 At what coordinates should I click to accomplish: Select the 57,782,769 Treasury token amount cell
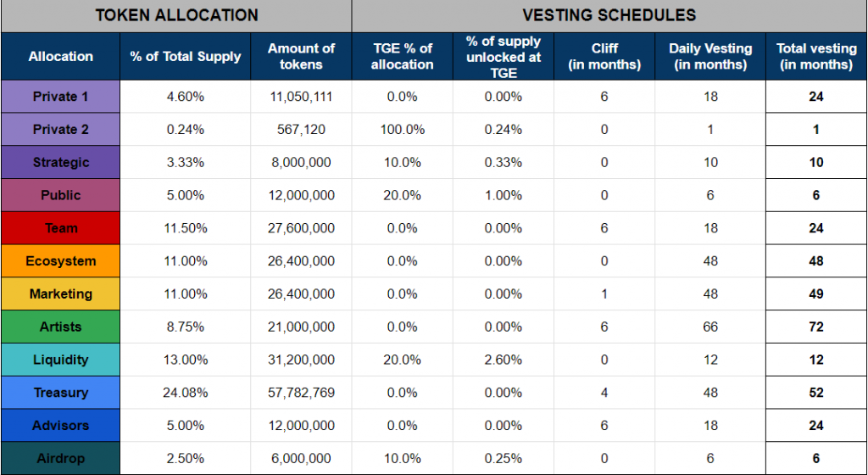pyautogui.click(x=301, y=393)
